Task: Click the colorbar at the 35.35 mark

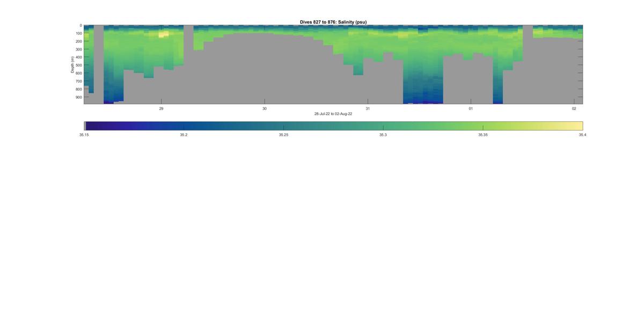Action: [x=483, y=126]
